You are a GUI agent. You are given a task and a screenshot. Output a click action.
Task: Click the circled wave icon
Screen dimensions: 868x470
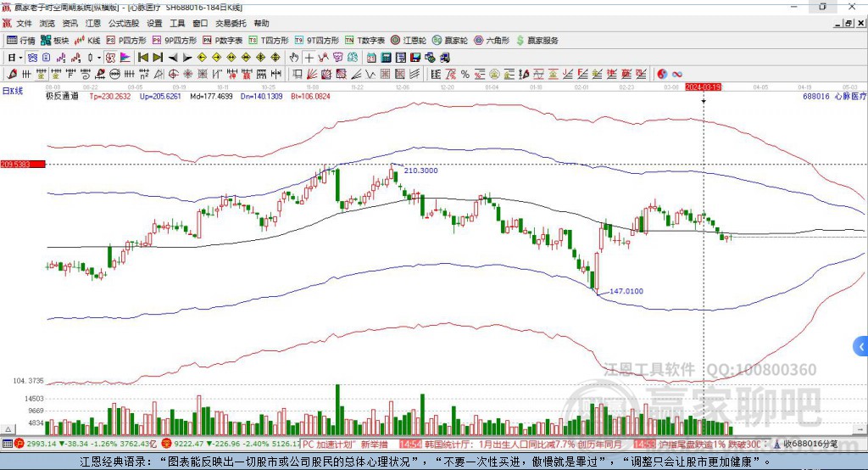(115, 74)
